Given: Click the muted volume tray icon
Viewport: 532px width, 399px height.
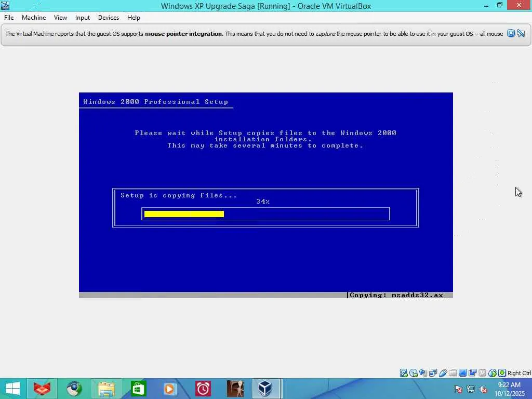Looking at the screenshot, I should tap(483, 389).
